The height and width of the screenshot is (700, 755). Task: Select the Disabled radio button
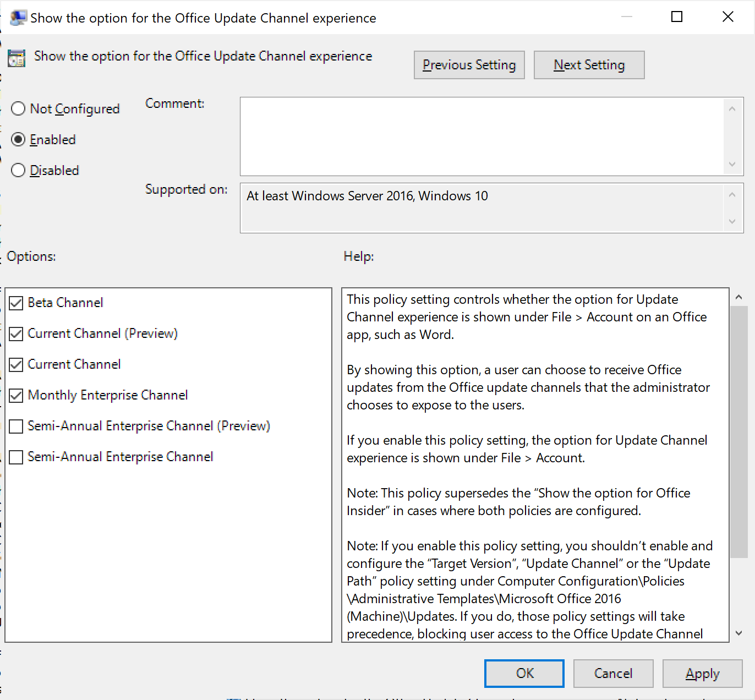[x=18, y=170]
